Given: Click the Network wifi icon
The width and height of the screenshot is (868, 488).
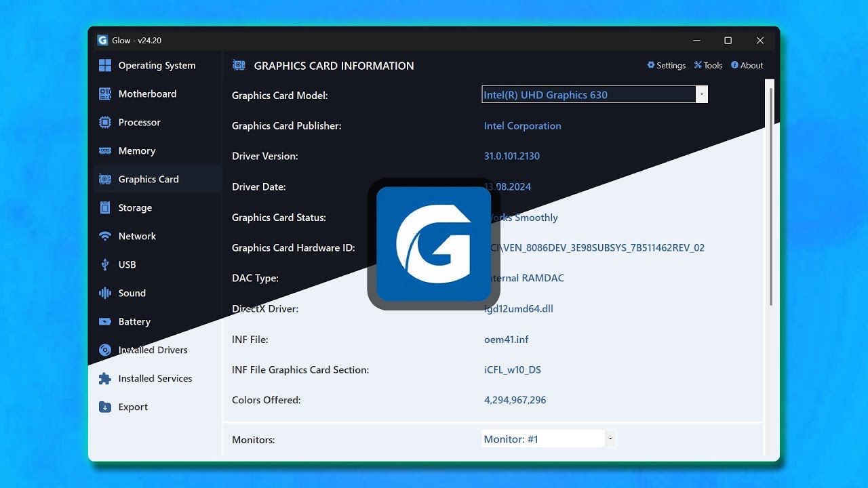Looking at the screenshot, I should (105, 236).
